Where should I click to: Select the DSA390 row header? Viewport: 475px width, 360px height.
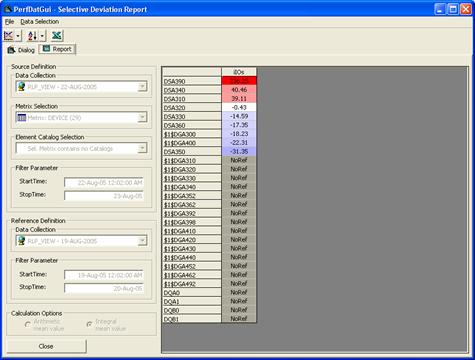click(x=192, y=81)
